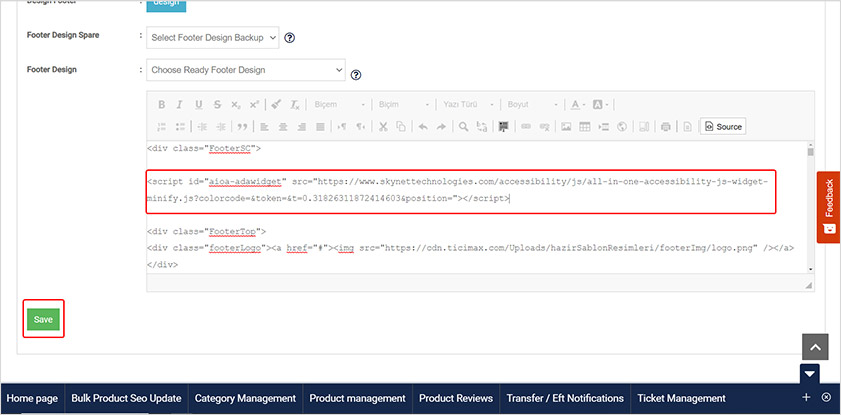This screenshot has width=841, height=415.
Task: Click the blue design button
Action: tap(166, 5)
